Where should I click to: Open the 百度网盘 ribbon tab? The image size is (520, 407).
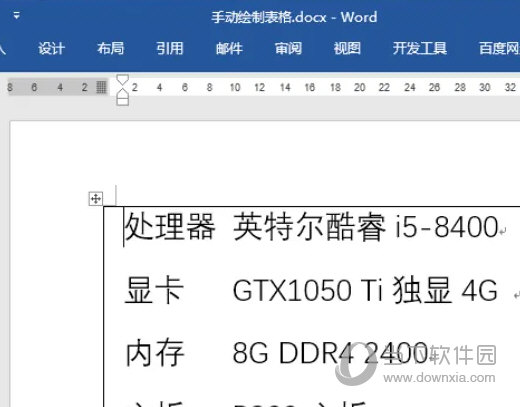(x=499, y=49)
